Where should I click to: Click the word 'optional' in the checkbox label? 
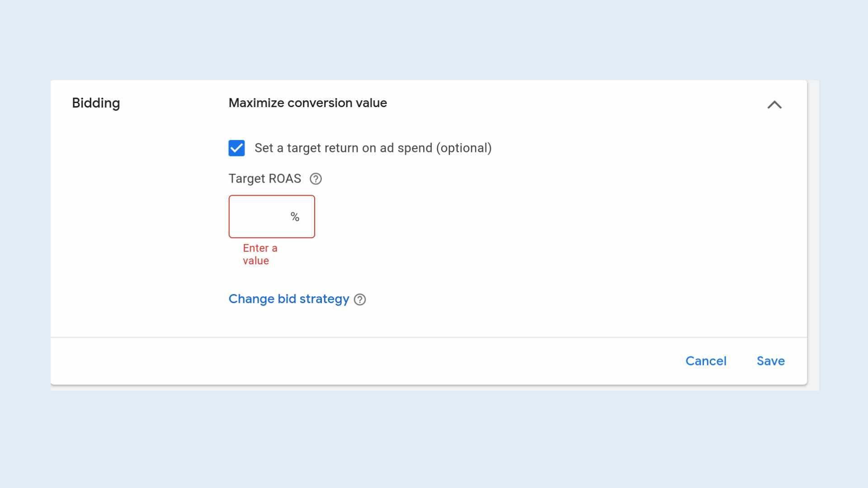463,148
